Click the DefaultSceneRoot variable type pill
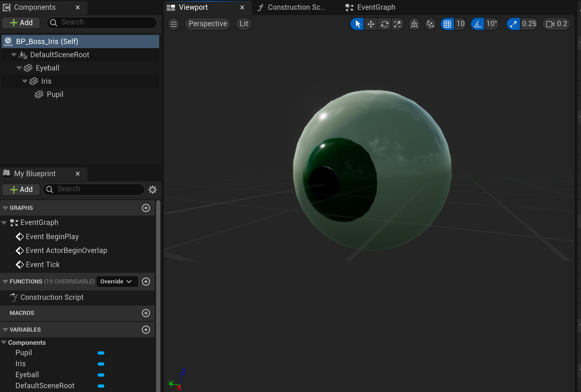This screenshot has height=392, width=581. click(101, 386)
